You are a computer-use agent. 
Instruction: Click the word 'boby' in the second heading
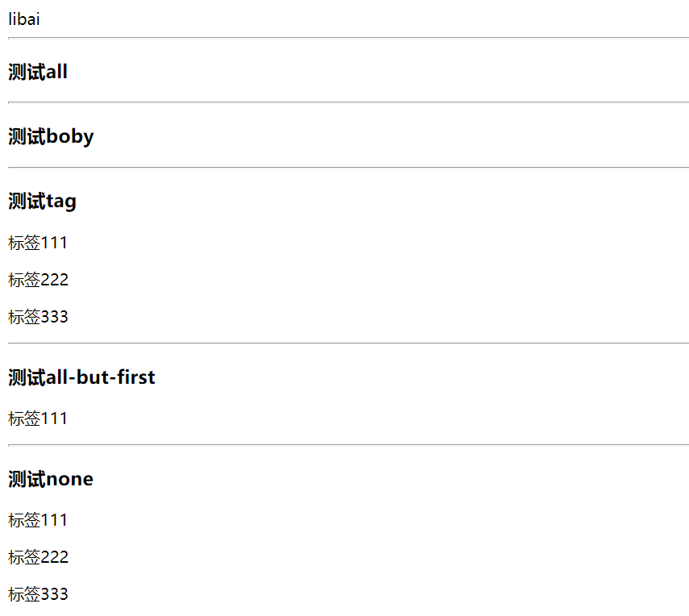(x=70, y=137)
